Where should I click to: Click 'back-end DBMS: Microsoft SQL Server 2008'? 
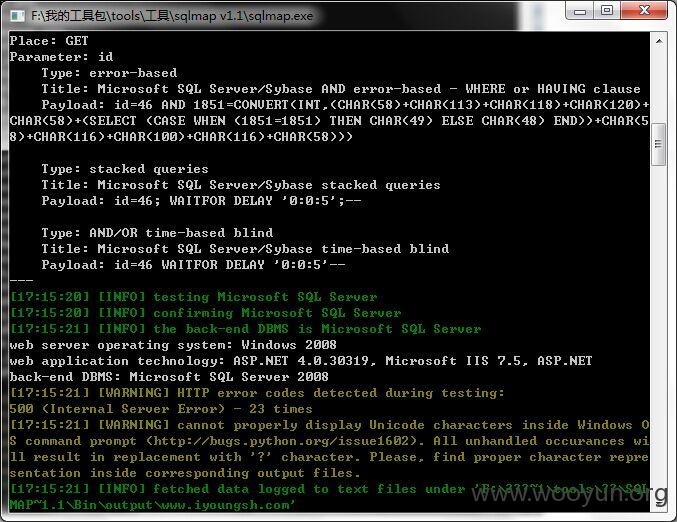[x=169, y=377]
